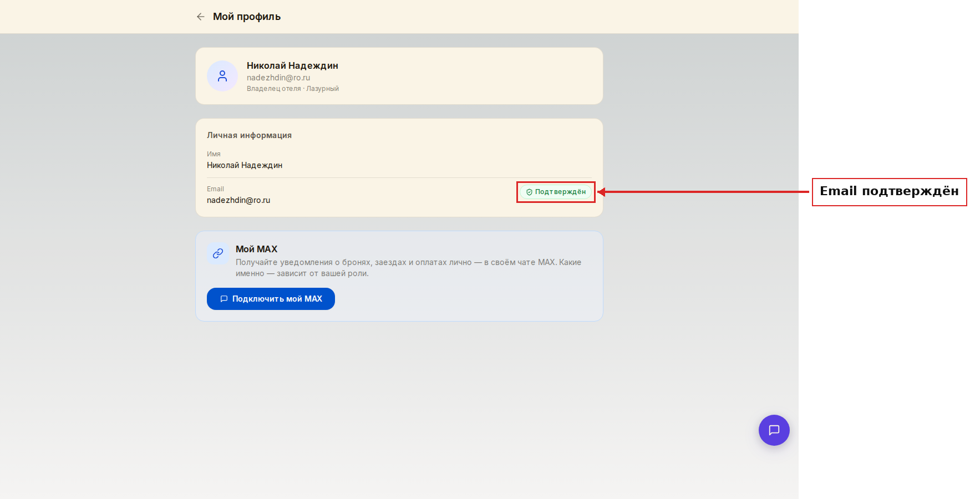
Task: Click the shield icon in Подтверждён badge
Action: pyautogui.click(x=529, y=192)
